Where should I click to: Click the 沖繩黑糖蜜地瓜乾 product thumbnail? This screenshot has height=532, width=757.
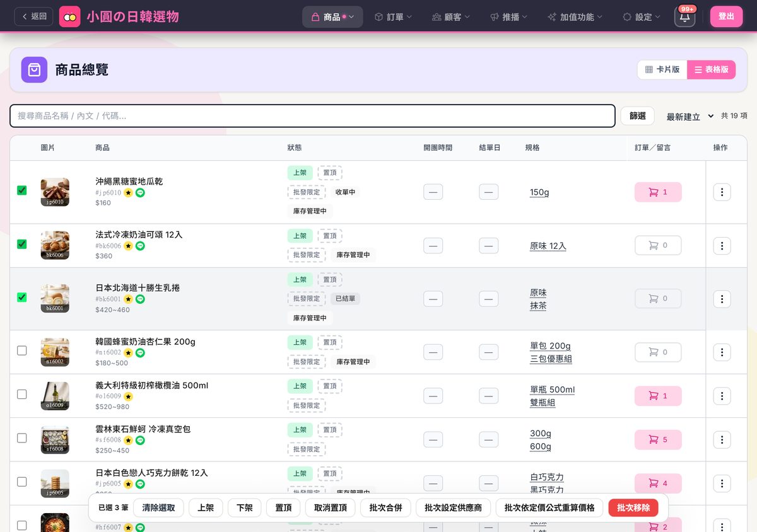tap(55, 192)
